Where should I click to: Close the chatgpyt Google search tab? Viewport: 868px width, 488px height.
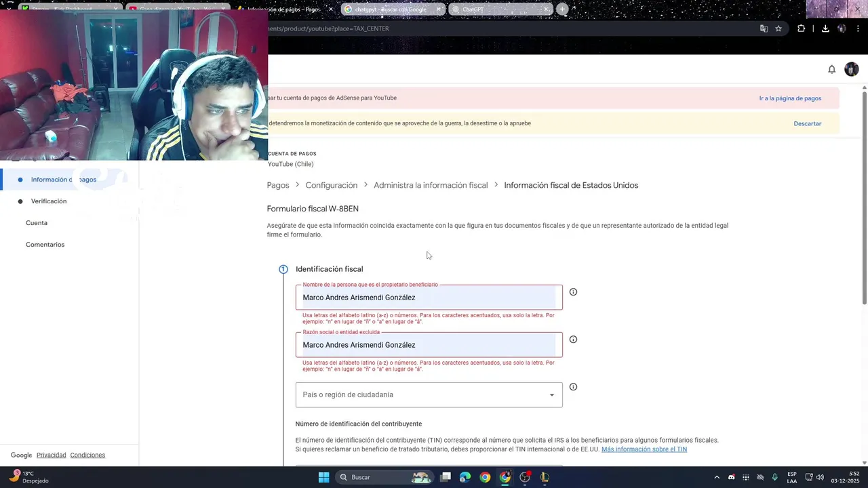click(439, 9)
